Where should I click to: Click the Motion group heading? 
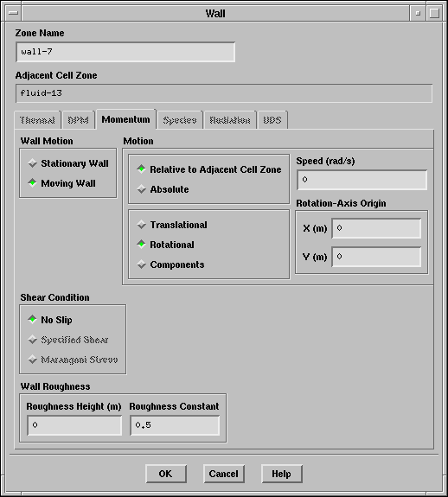138,141
